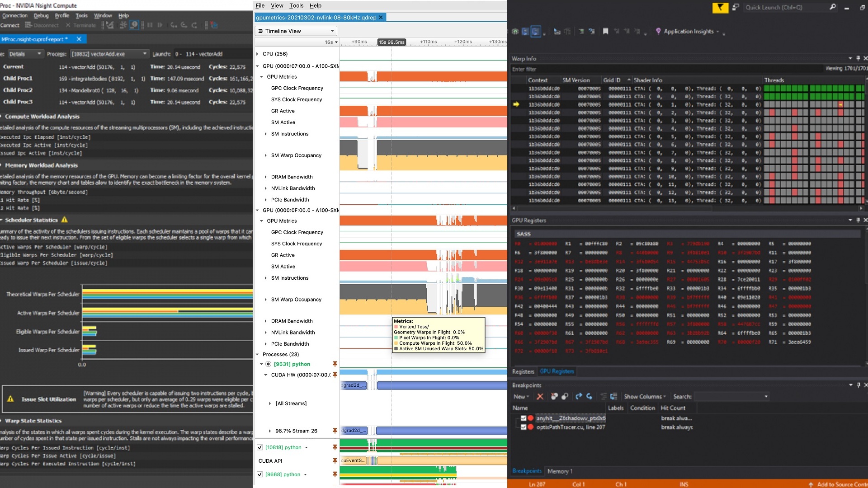This screenshot has width=868, height=488.
Task: Open the View menu in Nsight Systems
Action: tap(277, 5)
